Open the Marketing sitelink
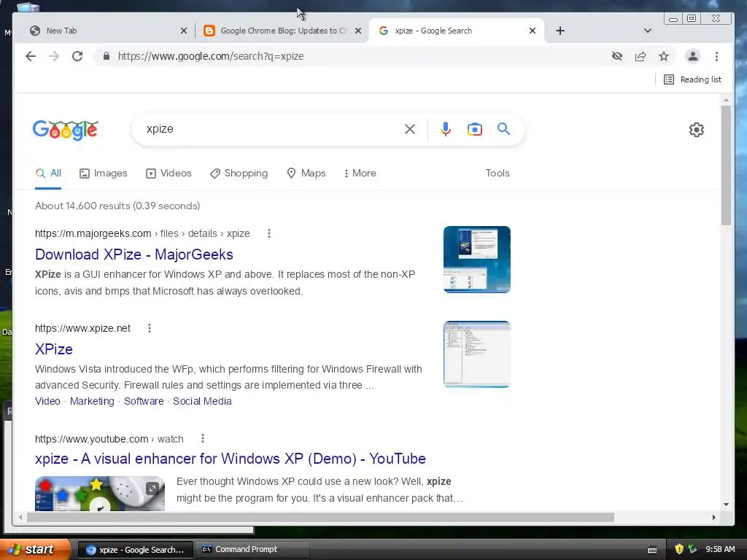 pyautogui.click(x=92, y=402)
